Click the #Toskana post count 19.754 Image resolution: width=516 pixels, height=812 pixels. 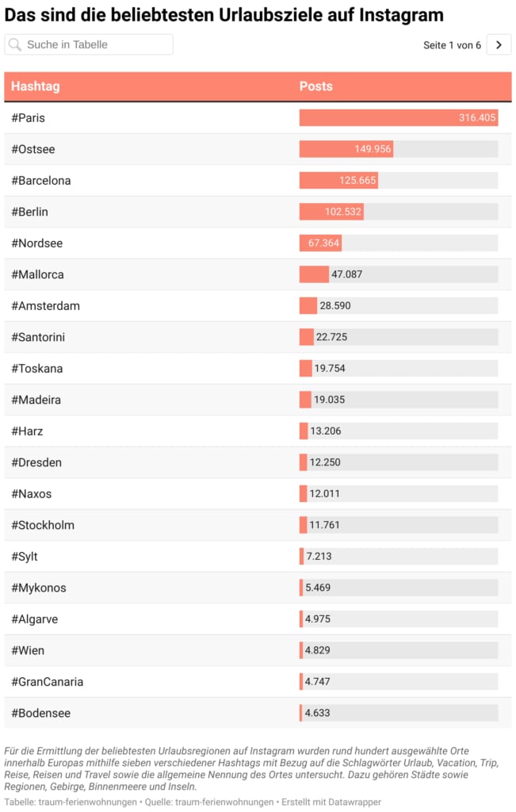pyautogui.click(x=330, y=369)
